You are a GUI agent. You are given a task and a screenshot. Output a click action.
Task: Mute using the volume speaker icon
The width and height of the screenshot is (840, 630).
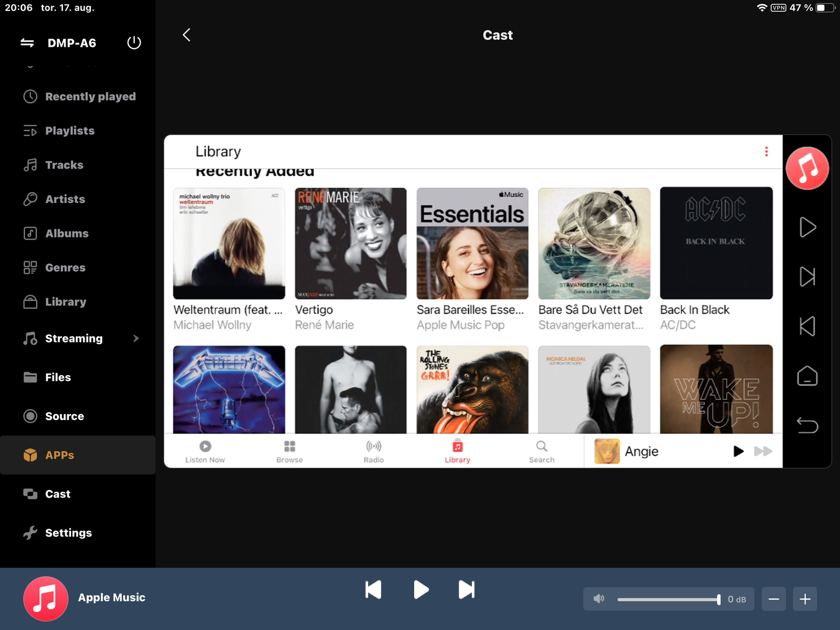click(599, 599)
